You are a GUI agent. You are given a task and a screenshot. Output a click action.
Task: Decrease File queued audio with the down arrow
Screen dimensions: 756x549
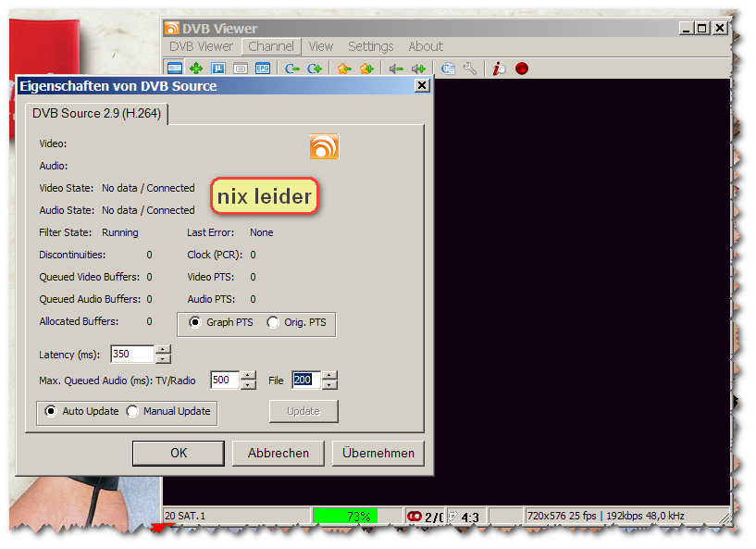[329, 385]
